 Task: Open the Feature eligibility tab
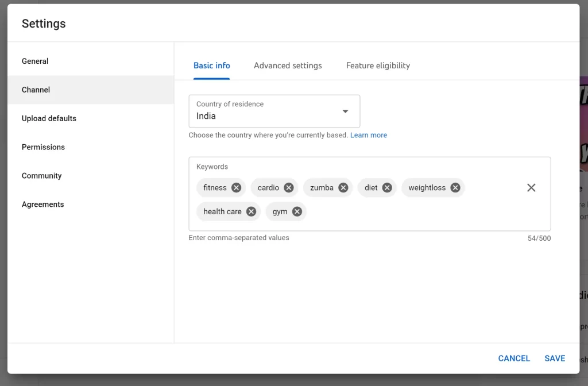[378, 65]
